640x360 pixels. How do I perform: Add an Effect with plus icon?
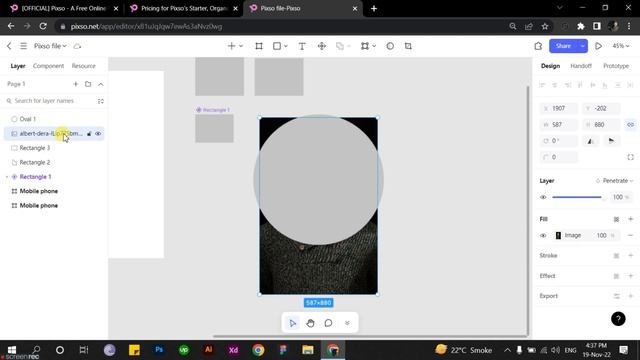click(x=631, y=276)
